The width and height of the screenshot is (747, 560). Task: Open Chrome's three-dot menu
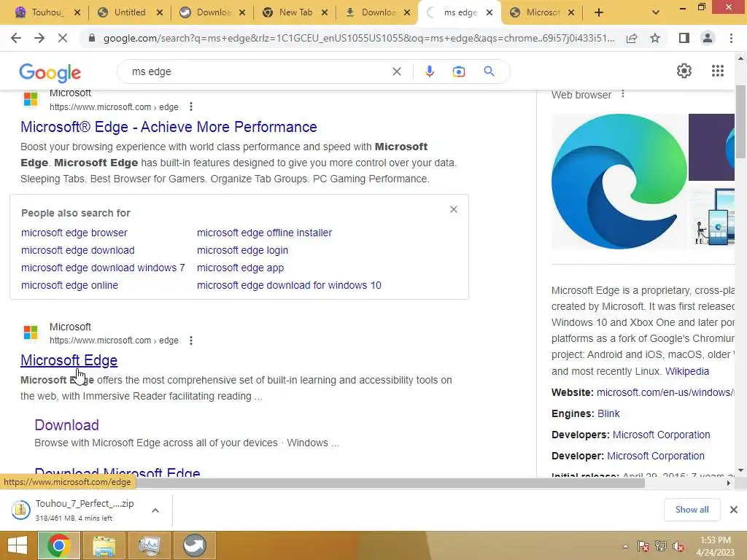coord(731,38)
